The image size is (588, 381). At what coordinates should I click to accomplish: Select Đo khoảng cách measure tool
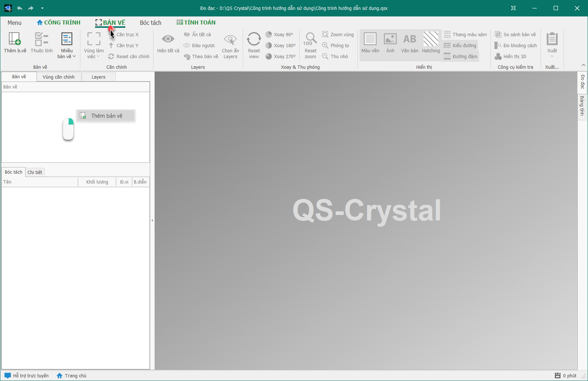pyautogui.click(x=516, y=45)
